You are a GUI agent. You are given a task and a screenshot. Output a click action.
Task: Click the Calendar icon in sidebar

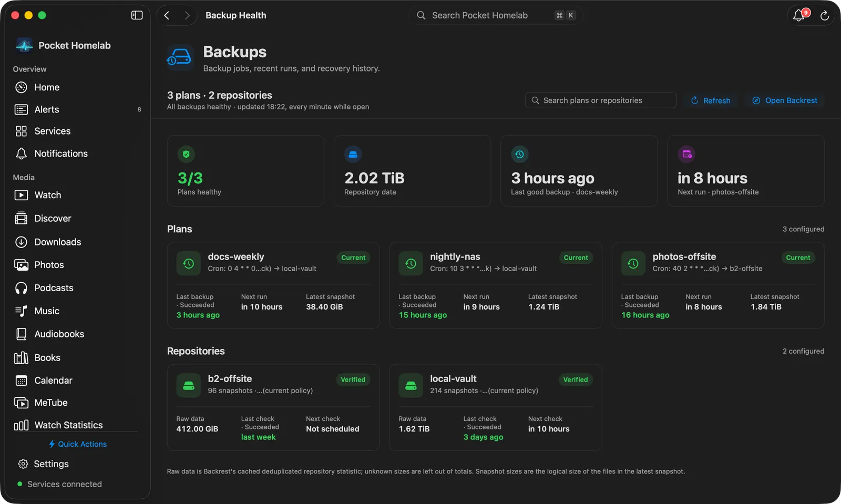pos(21,380)
